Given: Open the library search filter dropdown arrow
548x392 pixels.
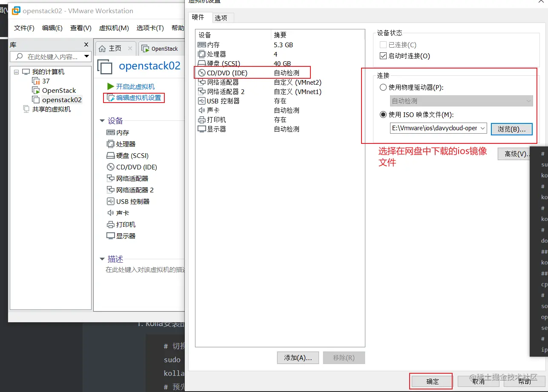Looking at the screenshot, I should (87, 57).
